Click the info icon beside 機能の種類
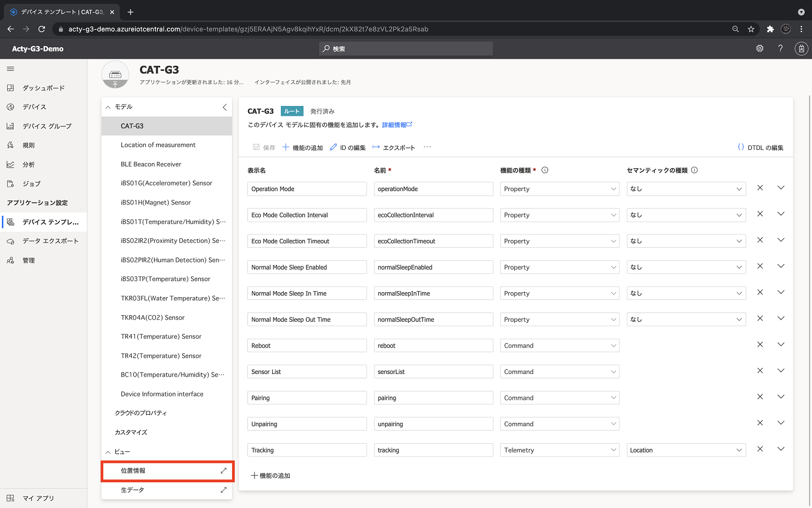The image size is (812, 508). click(545, 170)
